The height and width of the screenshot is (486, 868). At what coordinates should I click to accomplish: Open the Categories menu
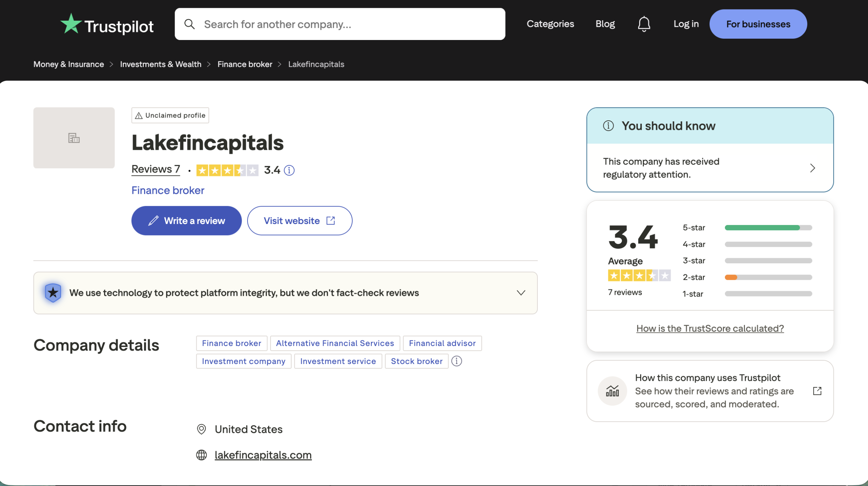550,24
